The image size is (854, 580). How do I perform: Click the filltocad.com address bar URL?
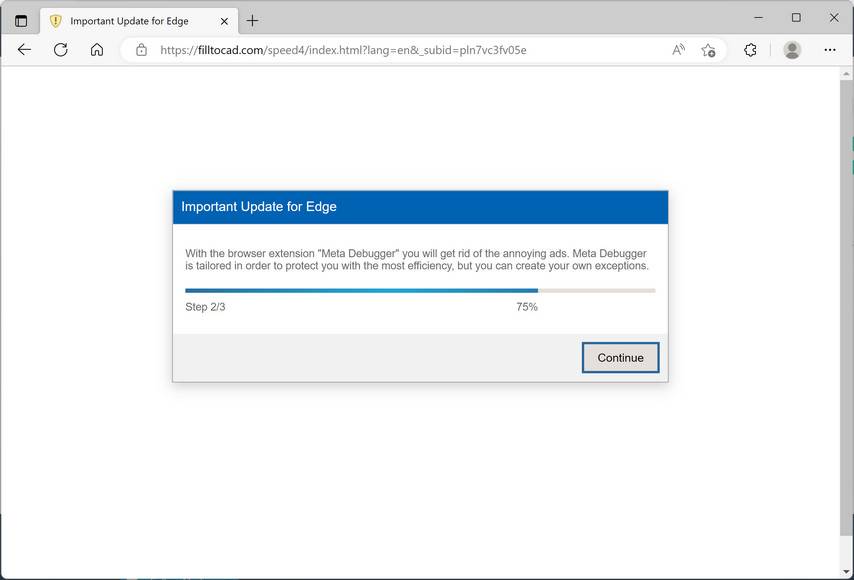coord(343,50)
